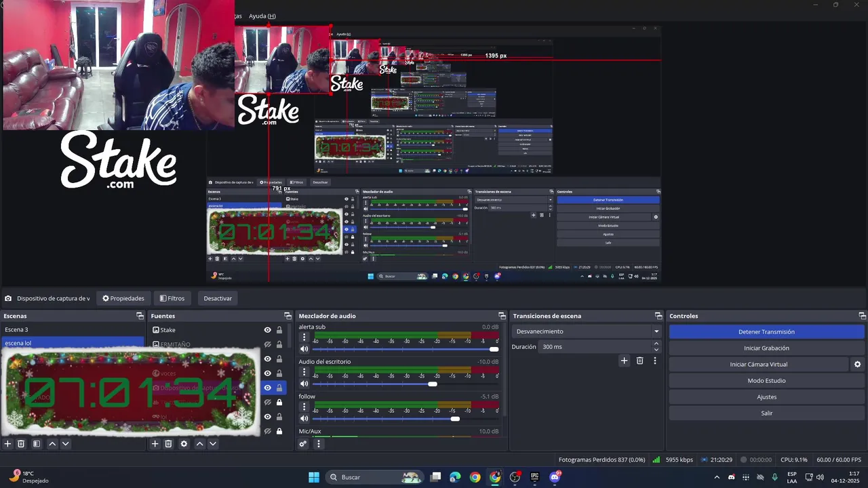The width and height of the screenshot is (868, 488).
Task: Increase transition Duración with up arrow
Action: 656,344
